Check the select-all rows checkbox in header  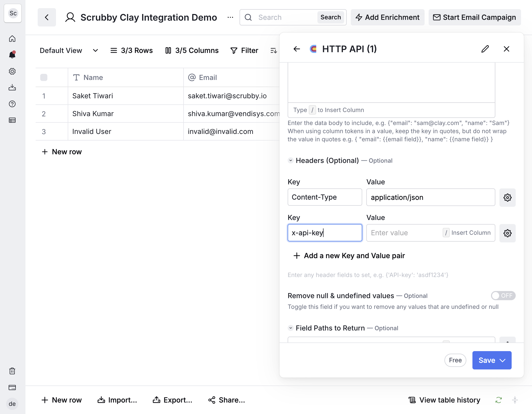click(44, 77)
